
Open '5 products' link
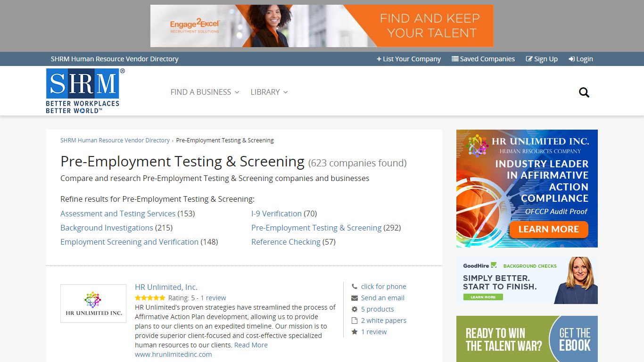[x=377, y=309]
